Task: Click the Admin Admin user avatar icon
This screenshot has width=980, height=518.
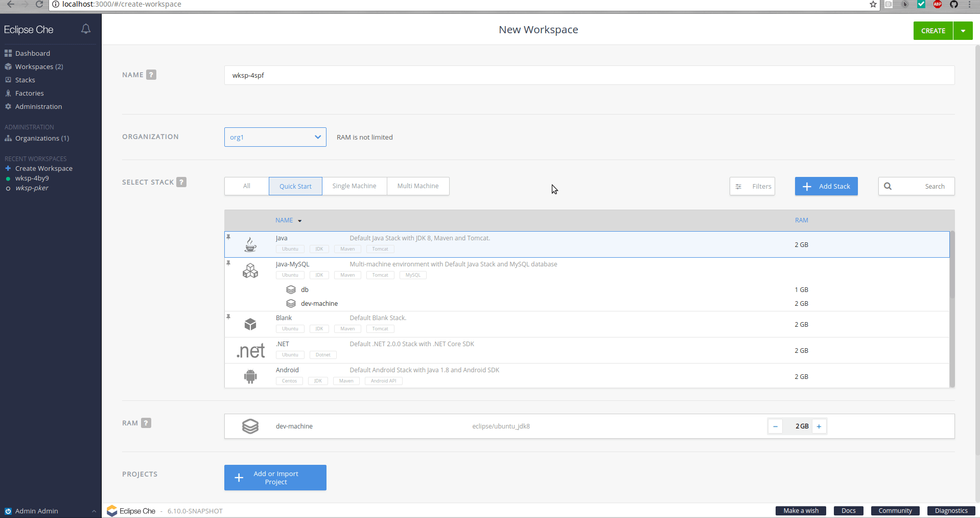Action: tap(8, 511)
